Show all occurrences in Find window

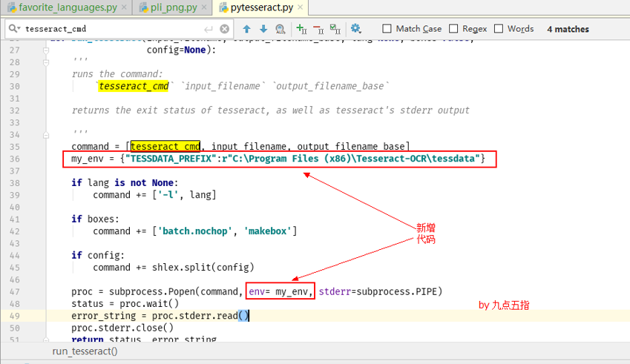[280, 29]
